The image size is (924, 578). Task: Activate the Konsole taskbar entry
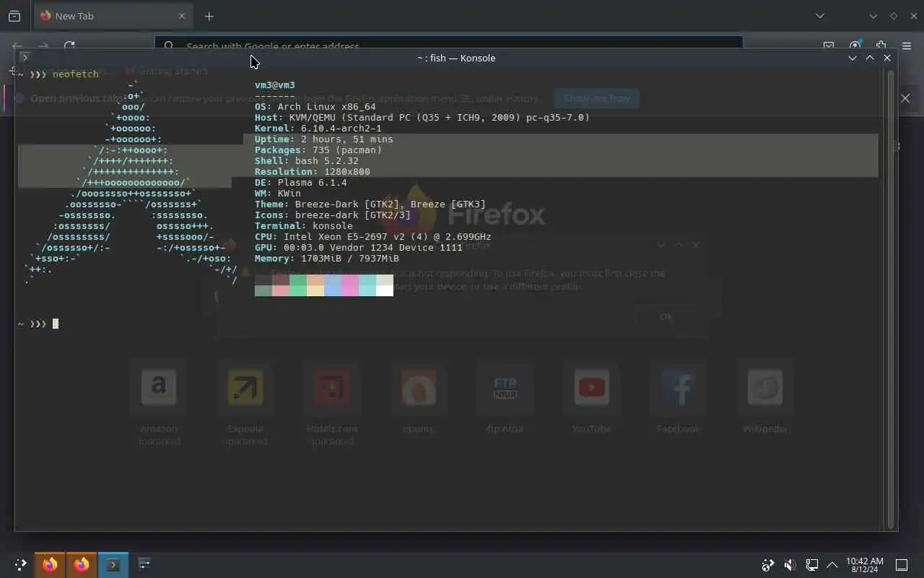113,564
